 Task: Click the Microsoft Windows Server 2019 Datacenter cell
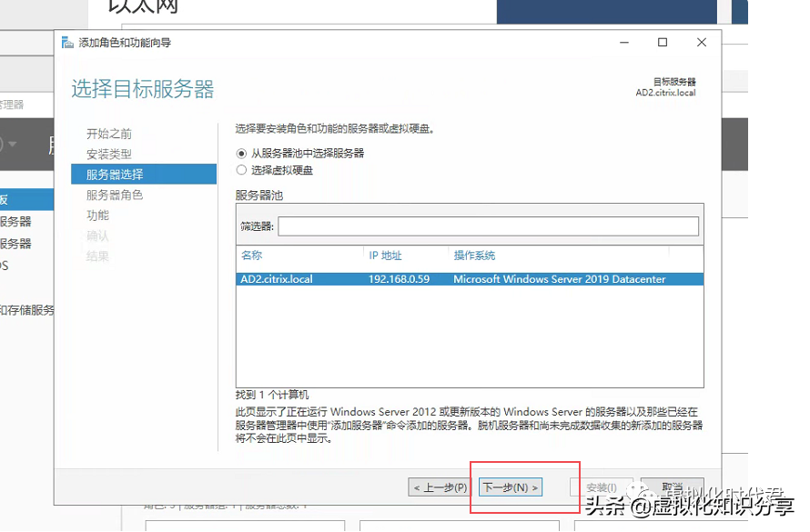pyautogui.click(x=560, y=279)
